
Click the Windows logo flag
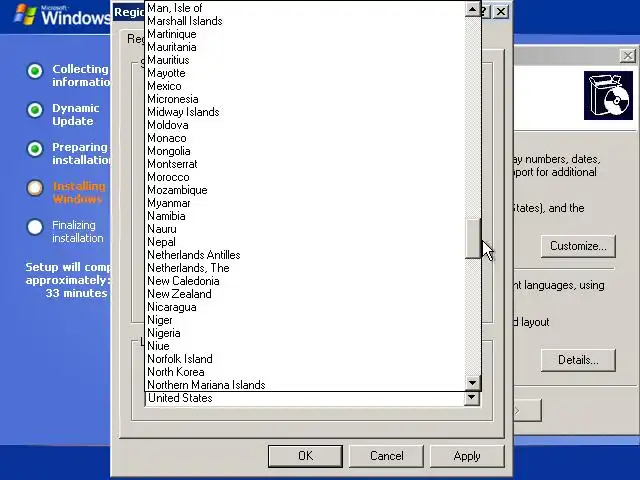tap(24, 15)
